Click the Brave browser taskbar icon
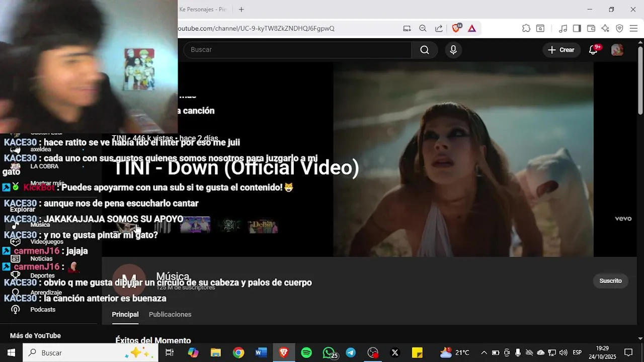This screenshot has height=362, width=644. 284,352
